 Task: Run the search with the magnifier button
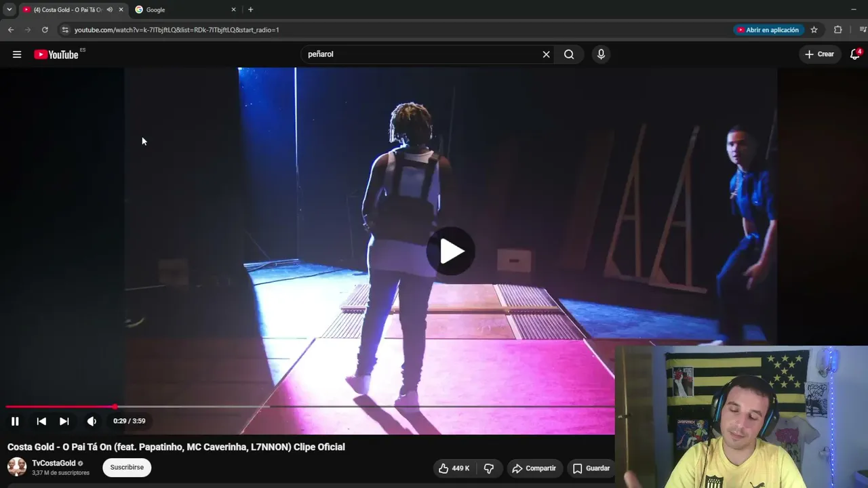(x=569, y=54)
